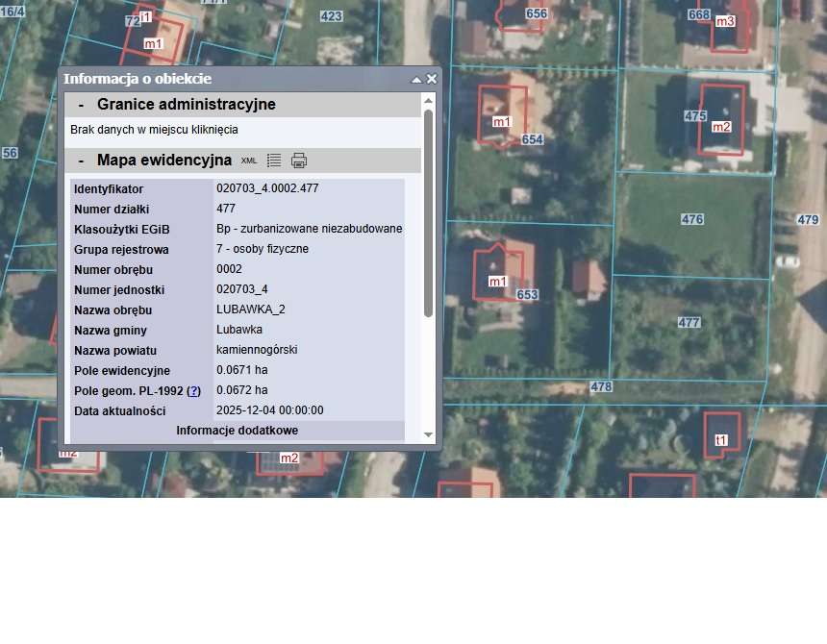Click building label m1 on parcel 654
Image resolution: width=827 pixels, height=644 pixels.
tap(502, 122)
